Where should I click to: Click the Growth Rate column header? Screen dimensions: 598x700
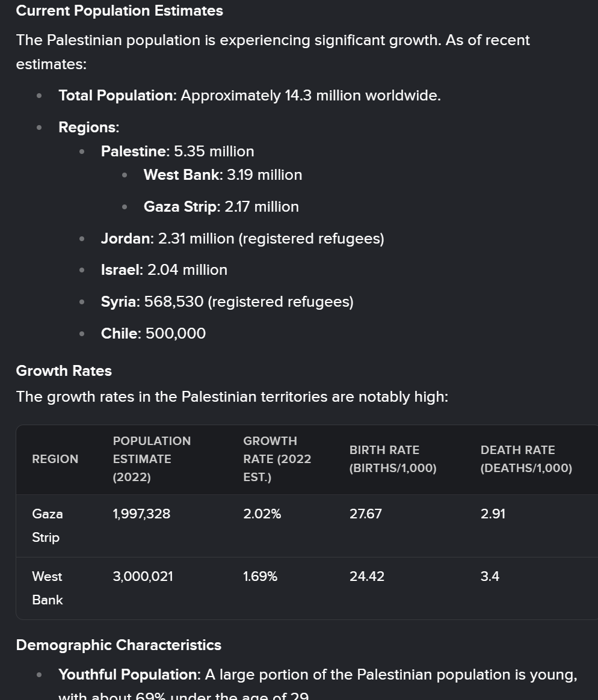click(277, 459)
